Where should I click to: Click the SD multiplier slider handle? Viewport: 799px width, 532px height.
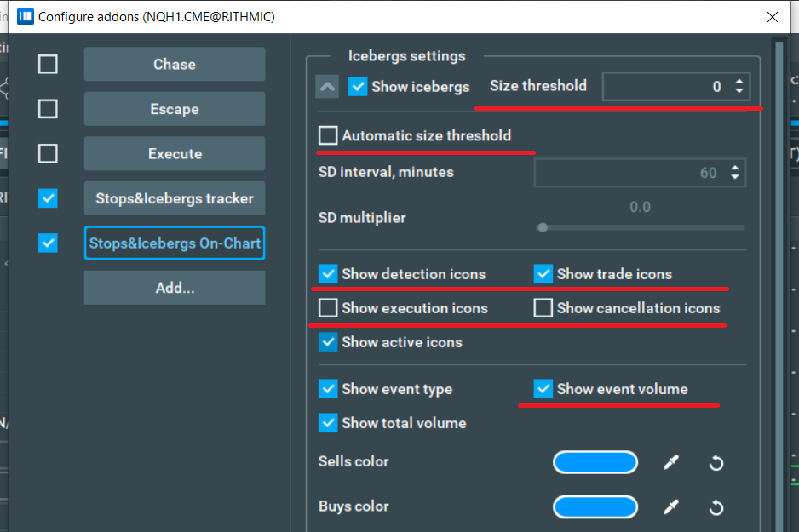click(x=543, y=227)
